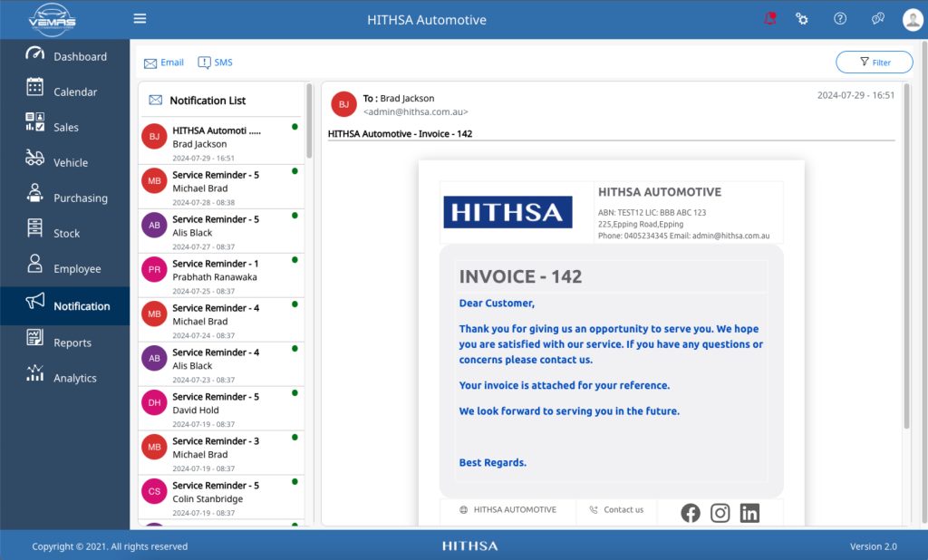Select the Stock menu item

(x=65, y=233)
